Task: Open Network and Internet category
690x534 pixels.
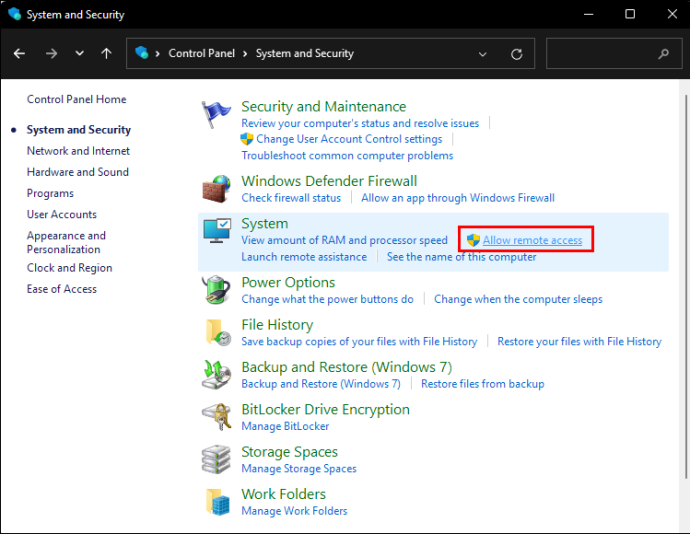Action: 78,151
